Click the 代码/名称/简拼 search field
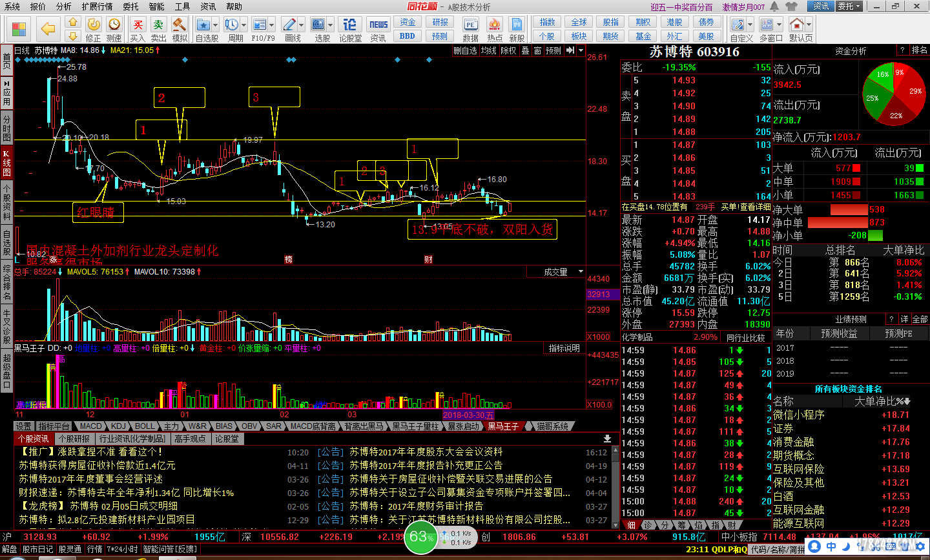This screenshot has height=560, width=930. 777,550
